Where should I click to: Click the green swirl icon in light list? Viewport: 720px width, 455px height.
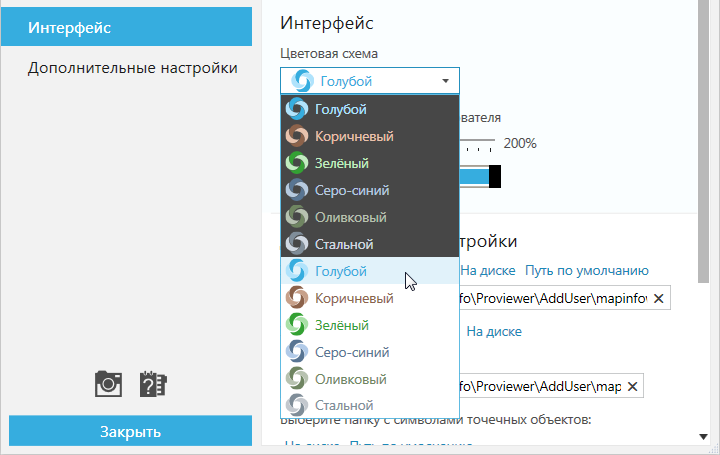point(297,325)
